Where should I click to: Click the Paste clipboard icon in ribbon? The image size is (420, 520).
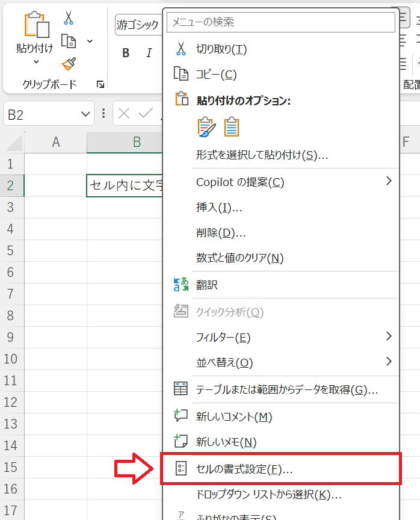tap(37, 25)
